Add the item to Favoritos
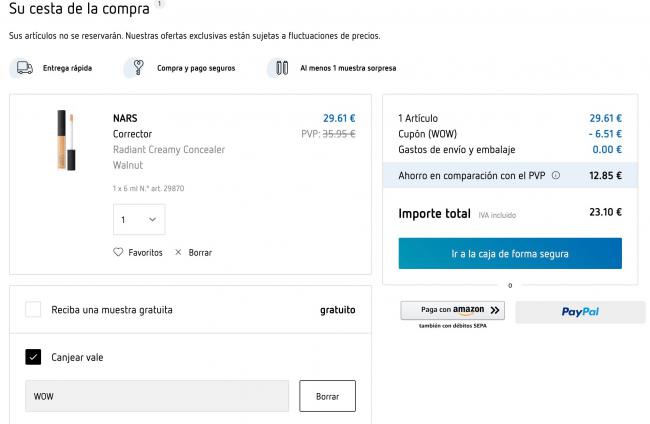The height and width of the screenshot is (424, 650). click(145, 252)
